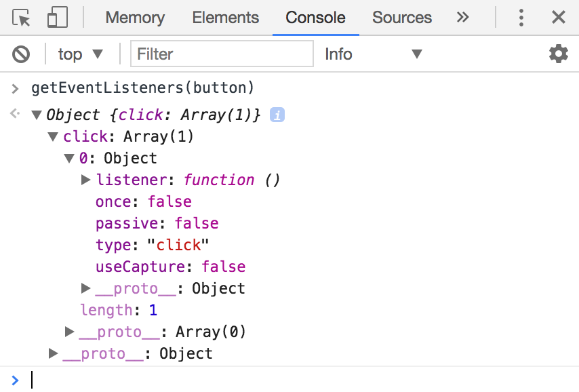Viewport: 579px width, 392px height.
Task: Click the info badge next to Object
Action: click(277, 115)
